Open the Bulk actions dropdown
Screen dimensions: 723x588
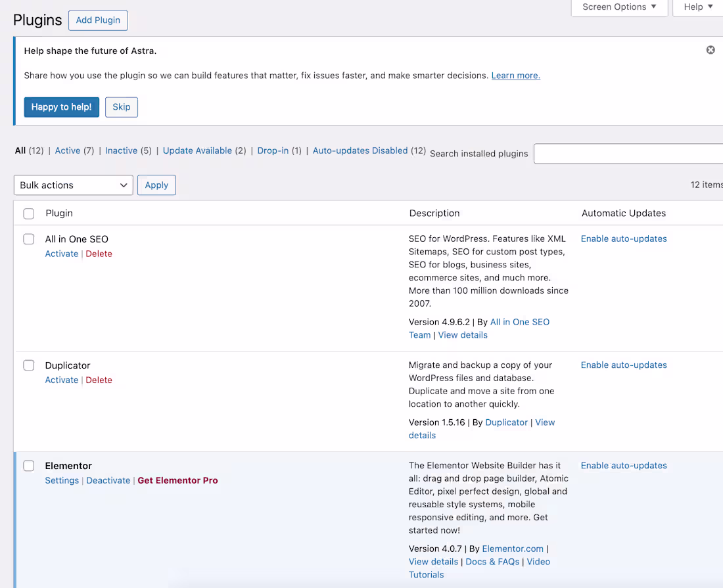click(x=74, y=185)
